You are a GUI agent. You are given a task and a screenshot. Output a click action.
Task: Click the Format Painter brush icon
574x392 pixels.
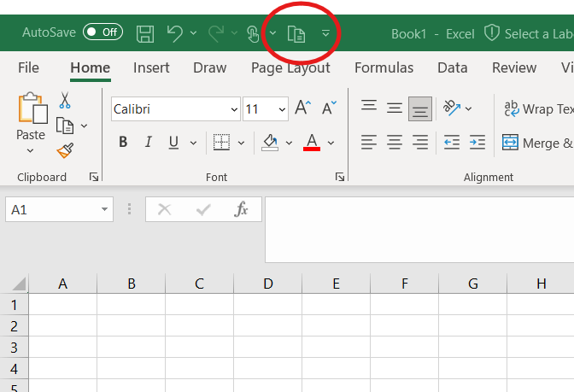(x=65, y=151)
